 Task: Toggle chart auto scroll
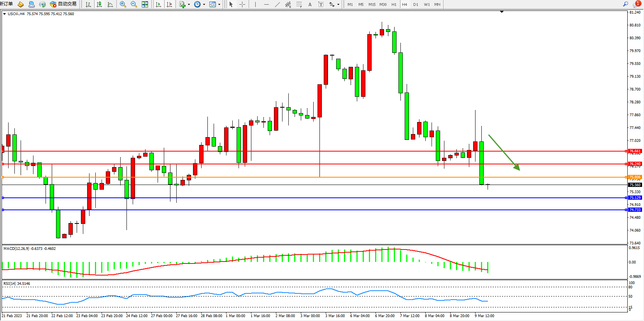tap(158, 4)
